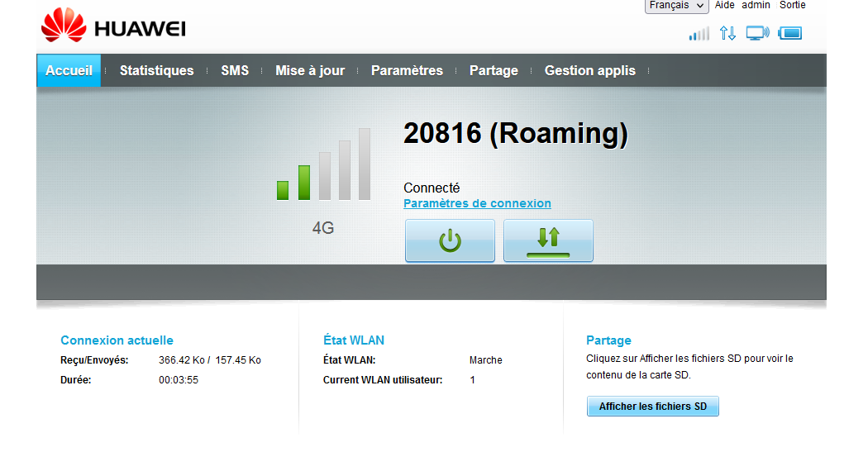Image resolution: width=868 pixels, height=471 pixels.
Task: Select the 20816 (Roaming) network name
Action: pos(515,133)
